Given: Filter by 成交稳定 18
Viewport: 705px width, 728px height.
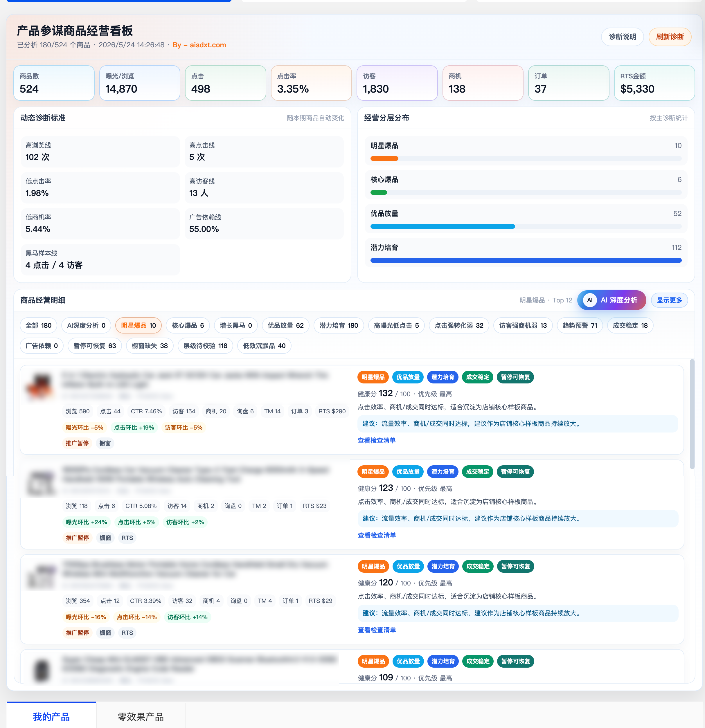Looking at the screenshot, I should click(x=630, y=325).
